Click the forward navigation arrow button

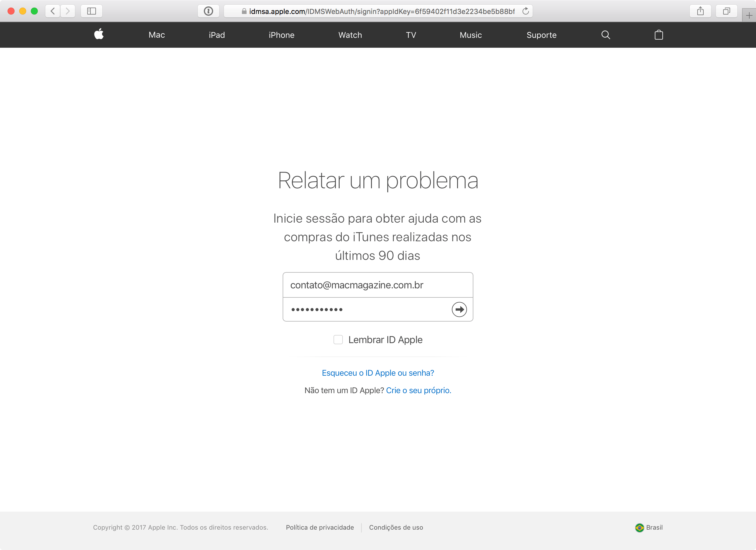pos(69,10)
